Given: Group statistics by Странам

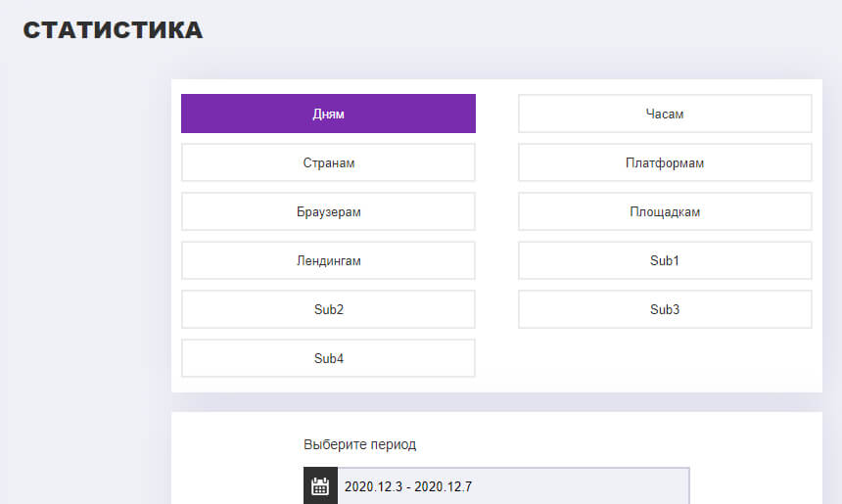Looking at the screenshot, I should pos(328,162).
